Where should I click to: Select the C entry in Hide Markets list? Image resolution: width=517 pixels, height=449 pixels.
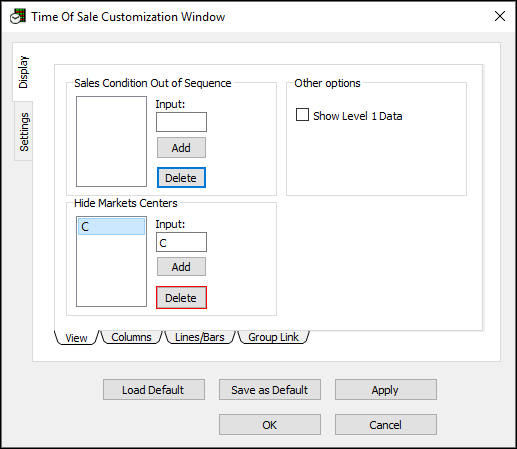(x=111, y=226)
